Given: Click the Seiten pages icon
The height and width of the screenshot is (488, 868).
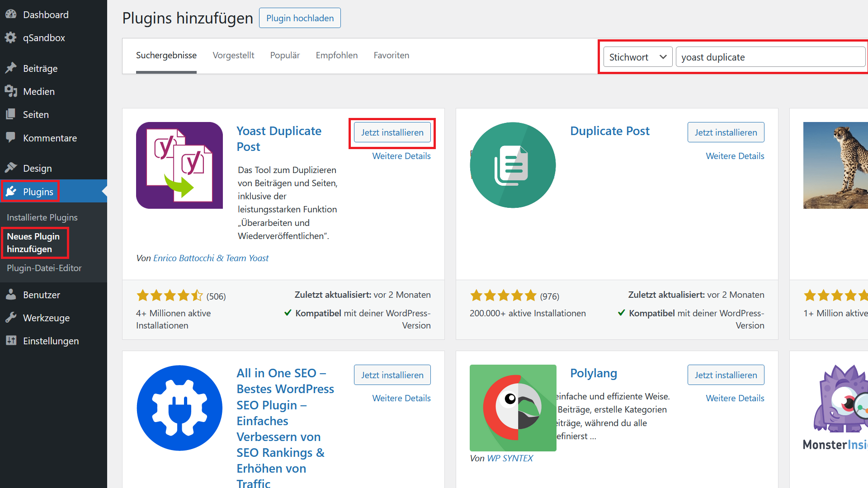Looking at the screenshot, I should [x=11, y=114].
